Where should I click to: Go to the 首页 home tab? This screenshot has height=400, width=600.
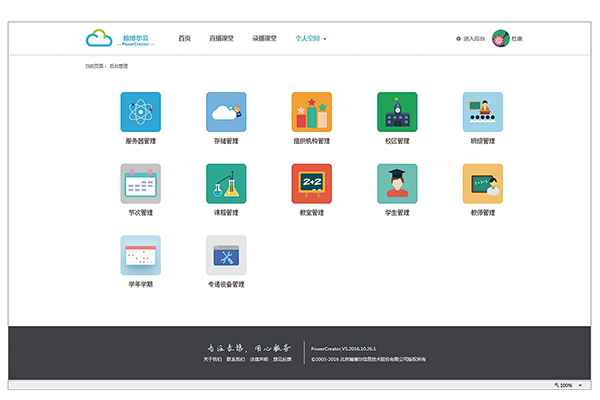(x=184, y=39)
